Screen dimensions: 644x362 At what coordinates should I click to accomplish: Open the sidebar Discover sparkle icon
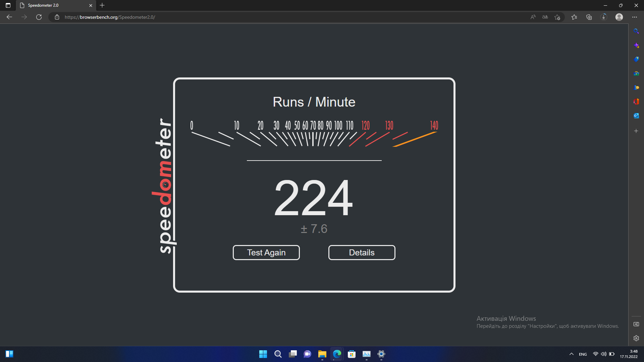[636, 45]
